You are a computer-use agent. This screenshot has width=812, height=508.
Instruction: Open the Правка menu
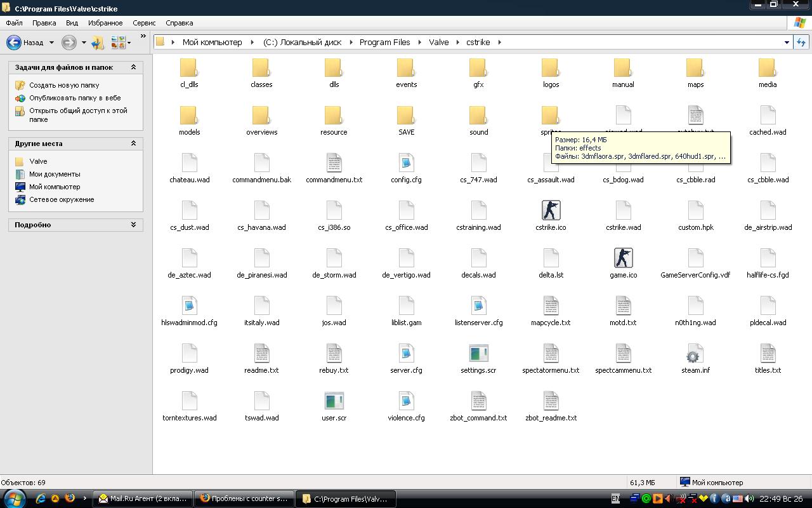[x=44, y=23]
